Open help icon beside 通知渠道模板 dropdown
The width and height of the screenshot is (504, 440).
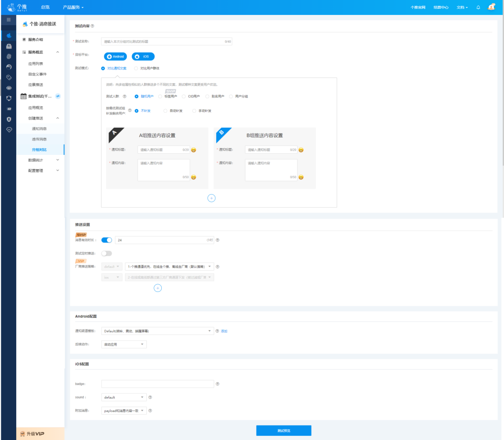tap(217, 331)
